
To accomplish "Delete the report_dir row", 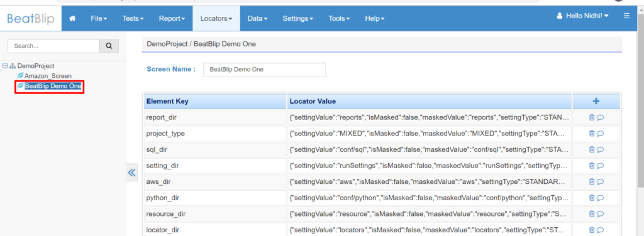I will click(x=592, y=117).
